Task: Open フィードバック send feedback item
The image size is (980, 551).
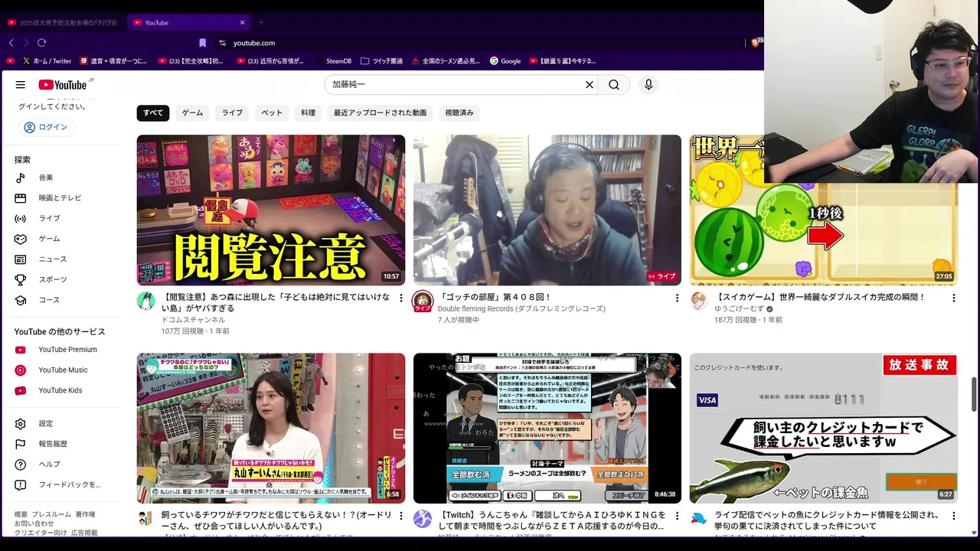Action: [61, 484]
